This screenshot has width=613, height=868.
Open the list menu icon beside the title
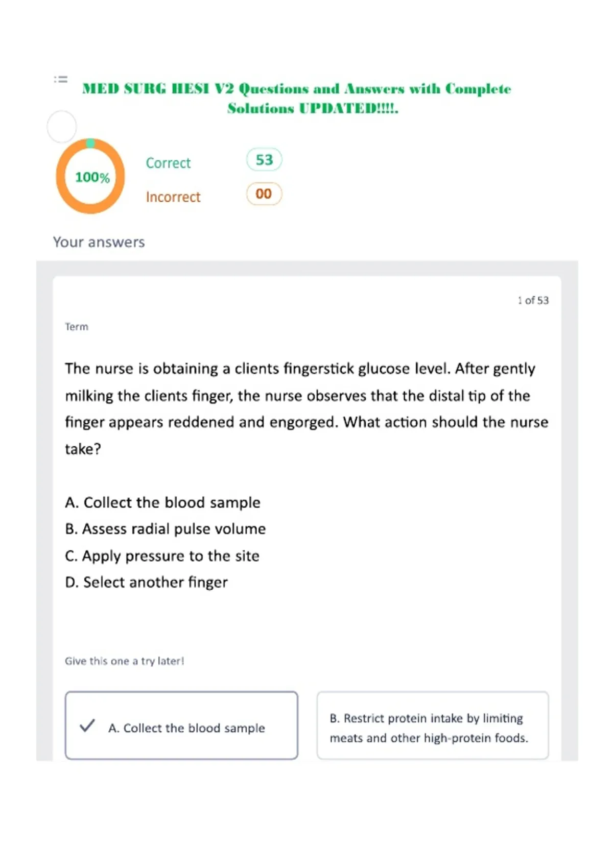[x=61, y=79]
